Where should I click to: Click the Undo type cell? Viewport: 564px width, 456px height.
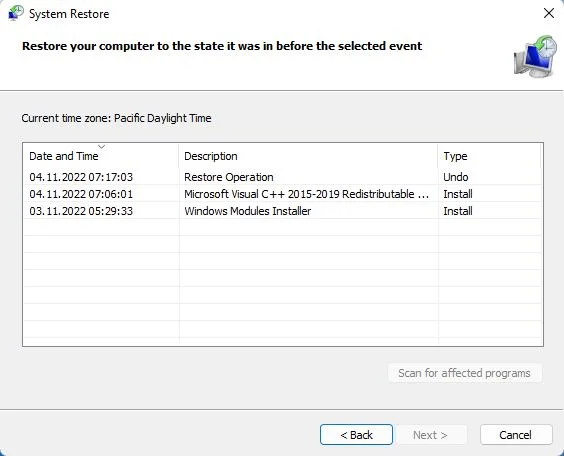(456, 177)
